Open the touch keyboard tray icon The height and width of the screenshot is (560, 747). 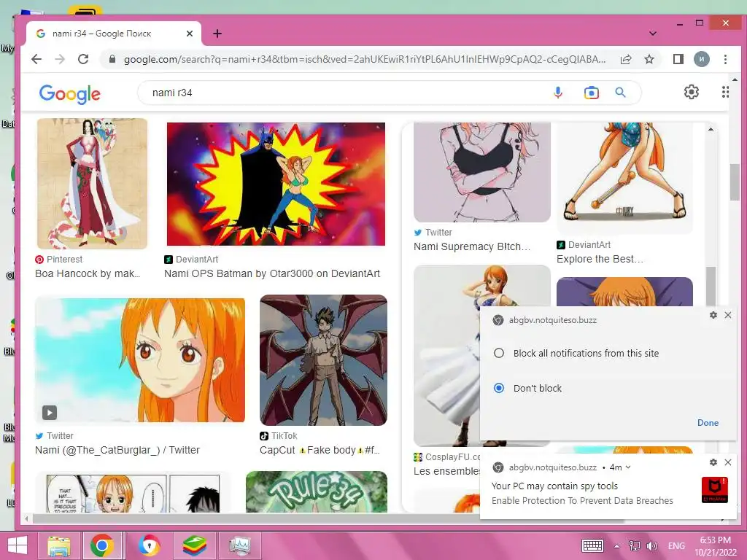click(592, 545)
